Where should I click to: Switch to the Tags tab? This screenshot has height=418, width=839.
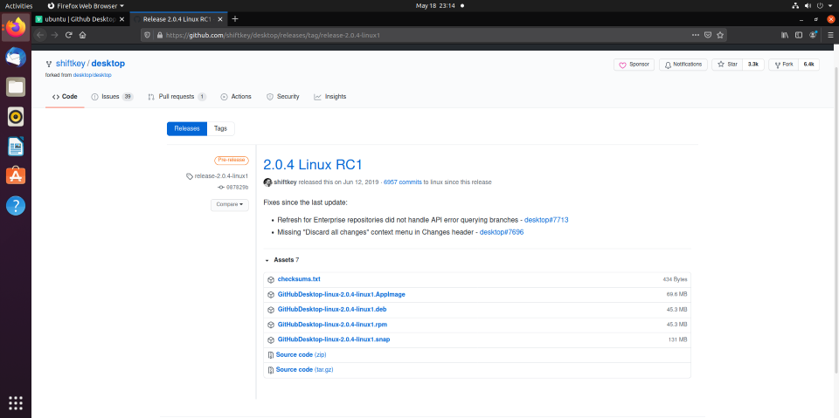click(220, 128)
